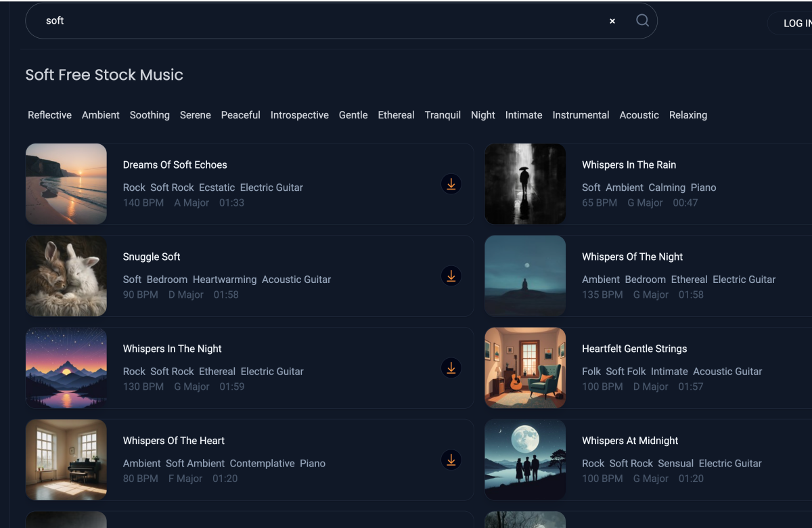812x528 pixels.
Task: Click Bedroom tag under Snuggle Soft
Action: click(x=167, y=280)
